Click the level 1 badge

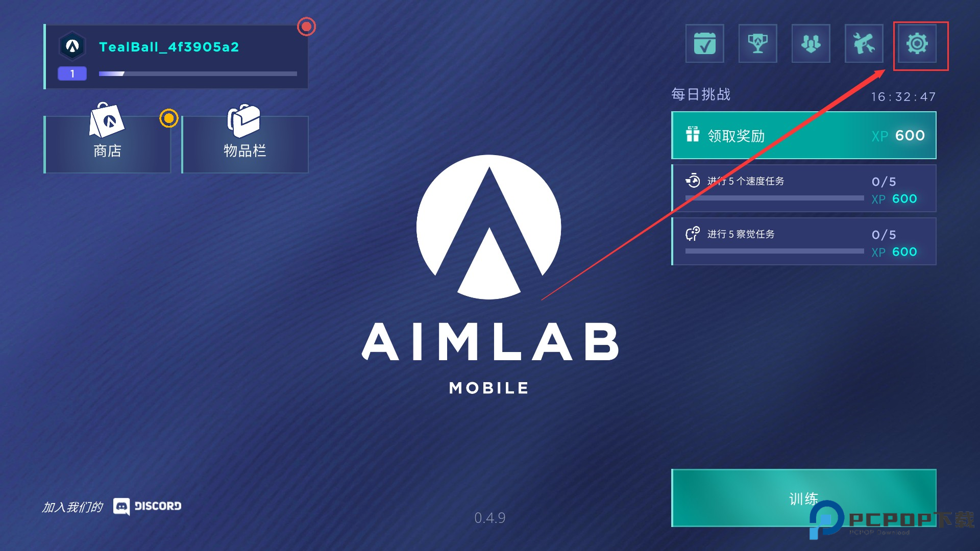[72, 74]
